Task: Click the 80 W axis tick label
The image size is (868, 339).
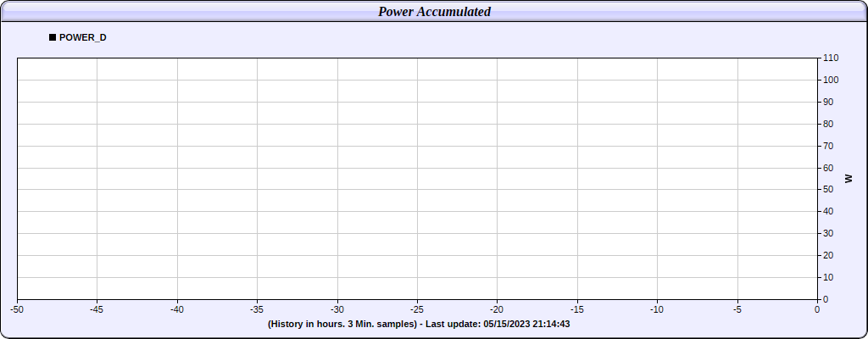Action: [829, 124]
